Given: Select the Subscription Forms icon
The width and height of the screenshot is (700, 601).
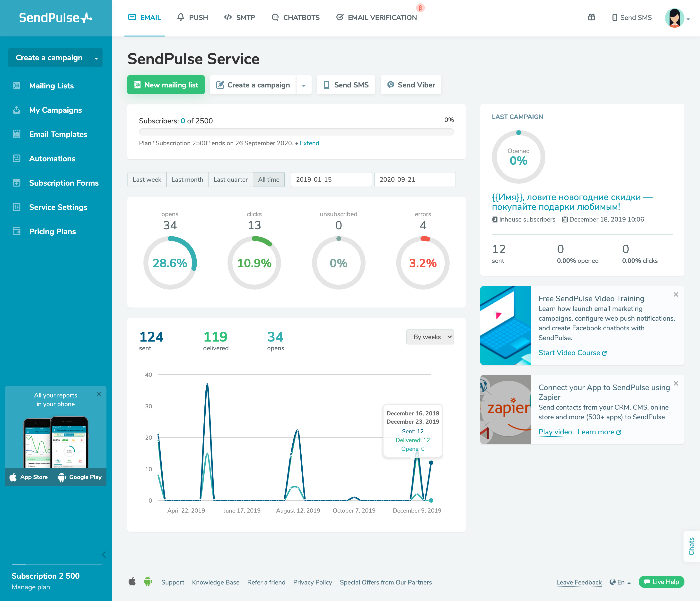Looking at the screenshot, I should (x=17, y=183).
